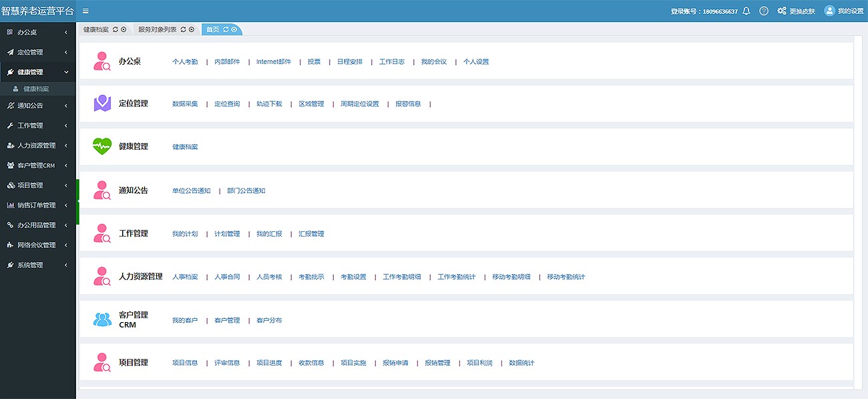Open the 轨迹下载 link
This screenshot has width=868, height=399.
pyautogui.click(x=269, y=104)
